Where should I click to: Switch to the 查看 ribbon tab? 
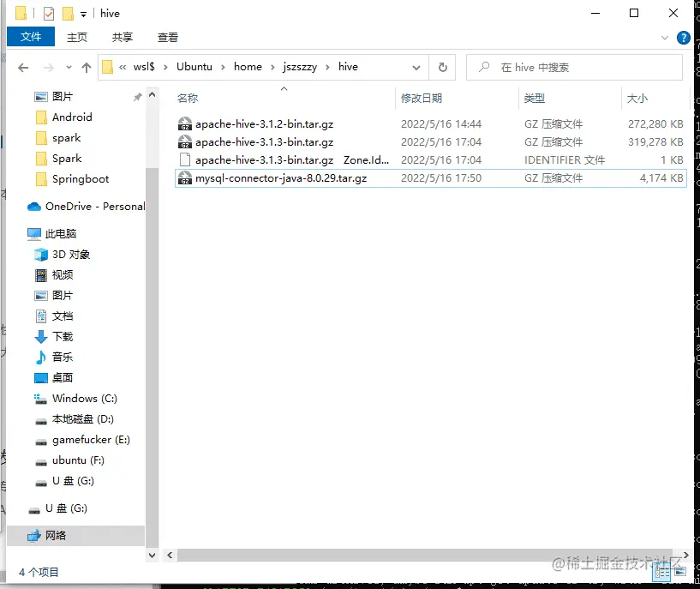(168, 37)
